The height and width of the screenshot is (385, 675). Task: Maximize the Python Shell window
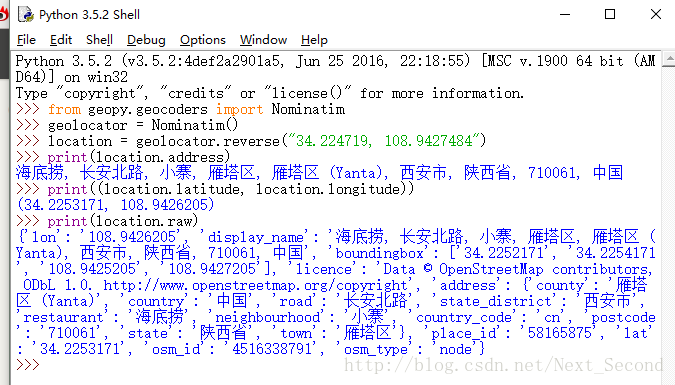[610, 14]
